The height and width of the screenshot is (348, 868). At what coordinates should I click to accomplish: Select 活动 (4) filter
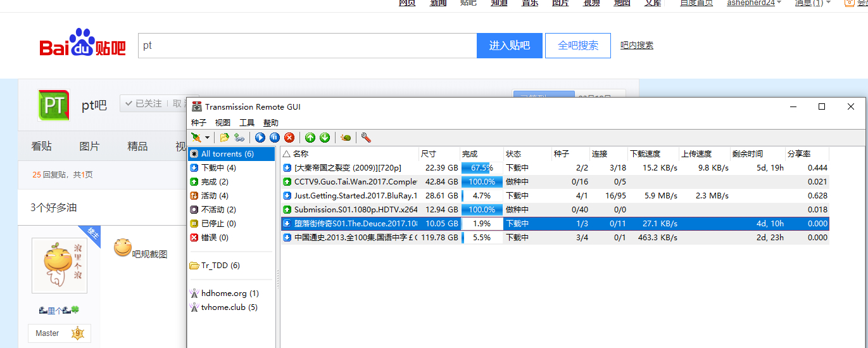pos(232,195)
